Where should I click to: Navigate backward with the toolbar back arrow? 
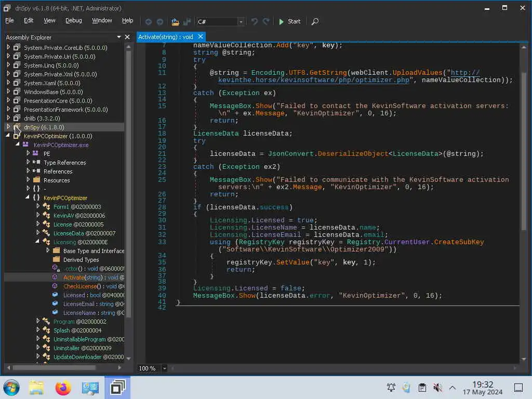click(x=149, y=22)
